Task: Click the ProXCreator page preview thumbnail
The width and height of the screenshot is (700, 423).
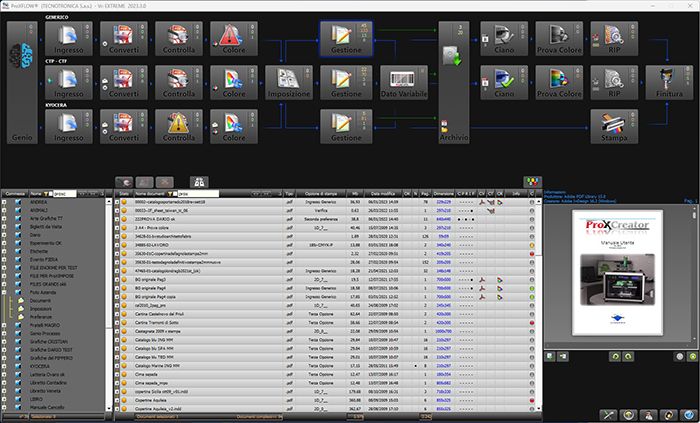Action: [x=617, y=273]
